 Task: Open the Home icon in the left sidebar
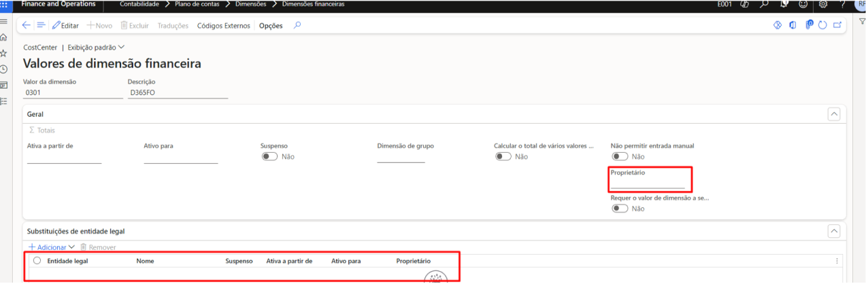3,37
